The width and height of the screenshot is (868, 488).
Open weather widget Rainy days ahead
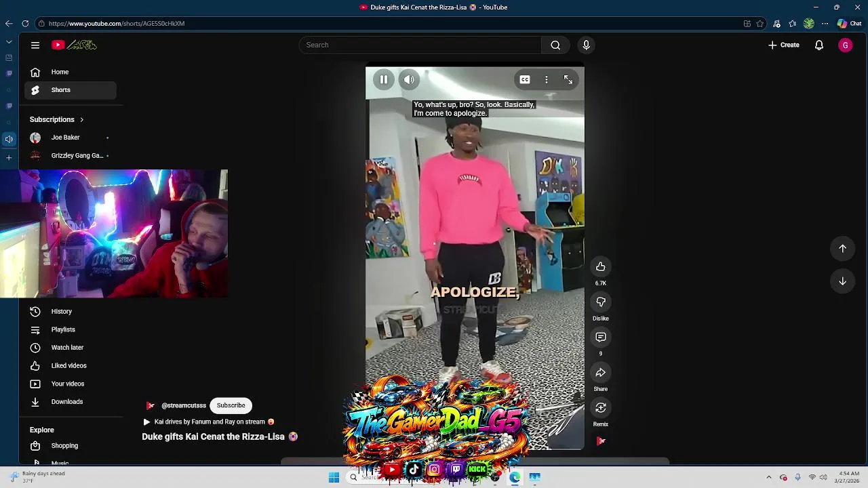tap(38, 477)
